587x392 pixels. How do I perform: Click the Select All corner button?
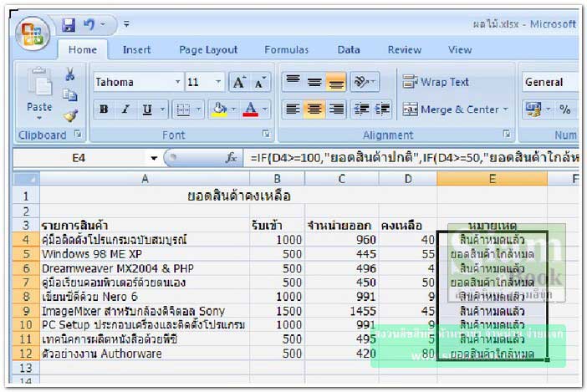(26, 179)
